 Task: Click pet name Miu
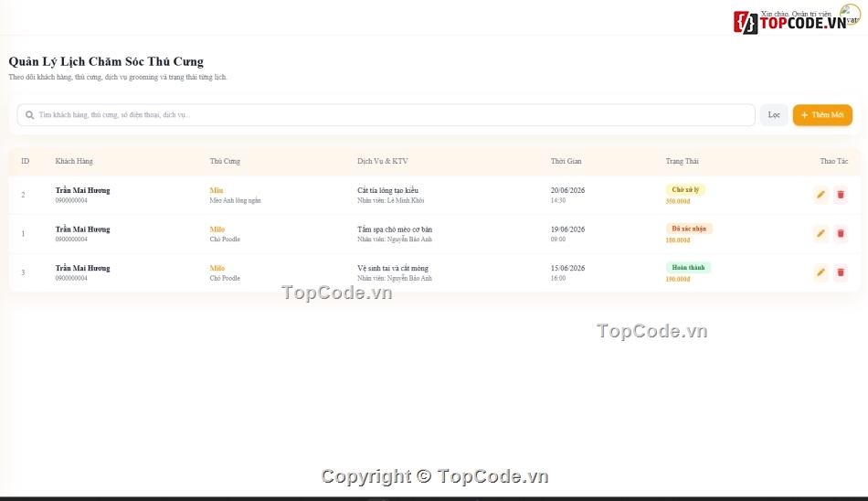pyautogui.click(x=216, y=190)
